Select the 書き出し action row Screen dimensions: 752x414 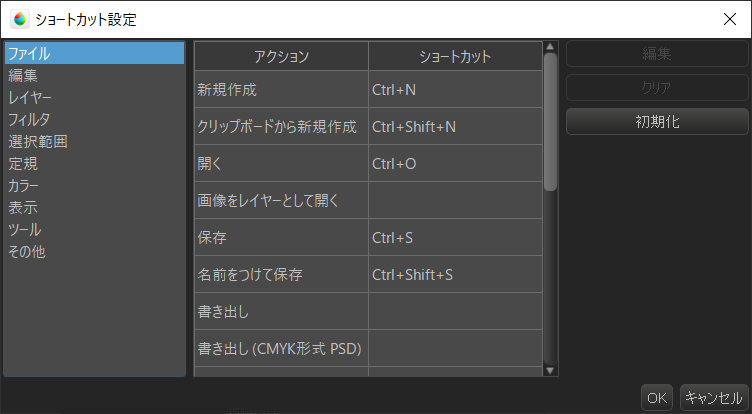coord(281,311)
